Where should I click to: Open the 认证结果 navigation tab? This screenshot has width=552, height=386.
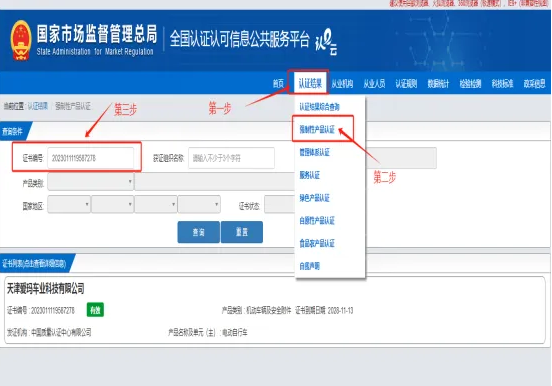point(310,83)
